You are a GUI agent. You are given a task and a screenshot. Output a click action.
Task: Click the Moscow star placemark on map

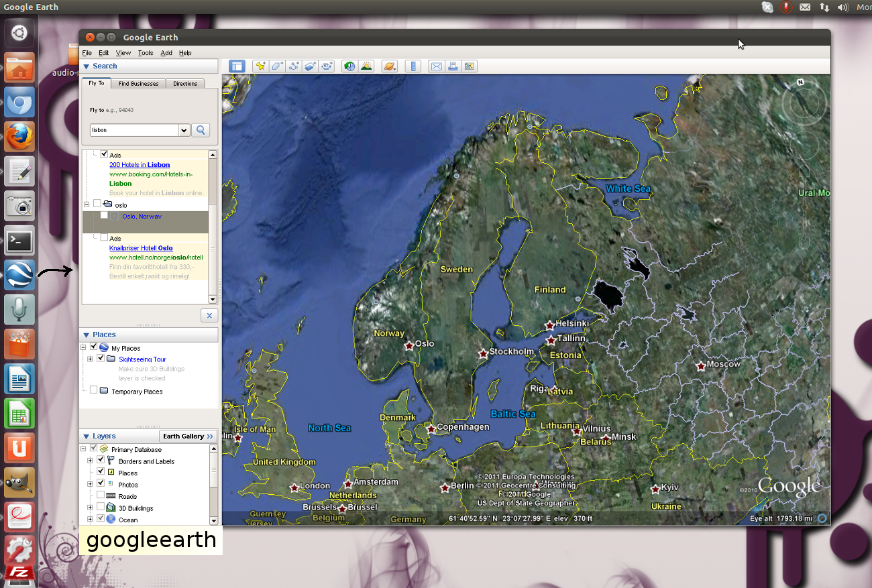pos(701,366)
